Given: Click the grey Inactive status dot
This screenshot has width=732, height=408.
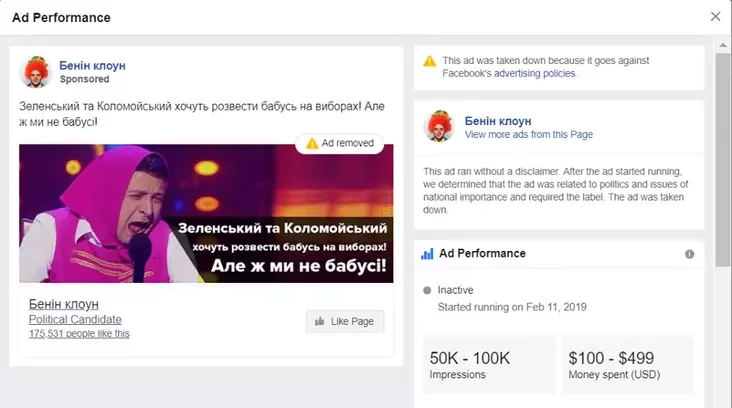Looking at the screenshot, I should [427, 290].
